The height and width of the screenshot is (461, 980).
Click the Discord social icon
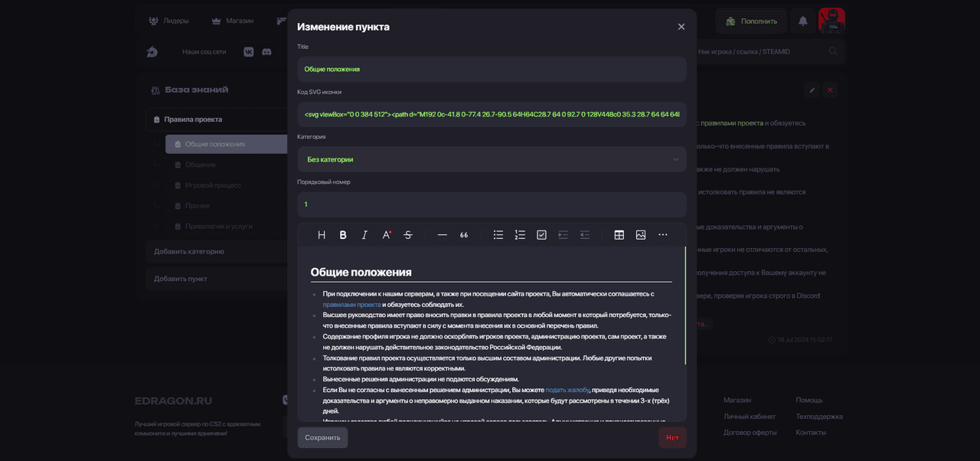267,52
